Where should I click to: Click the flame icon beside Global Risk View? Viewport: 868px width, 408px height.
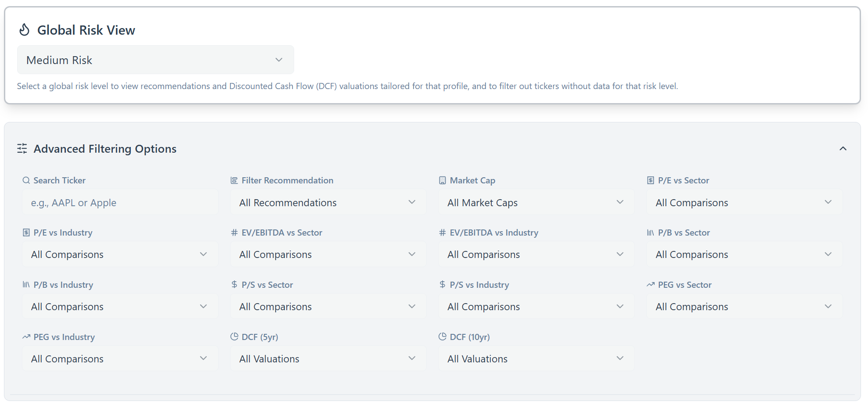(25, 30)
